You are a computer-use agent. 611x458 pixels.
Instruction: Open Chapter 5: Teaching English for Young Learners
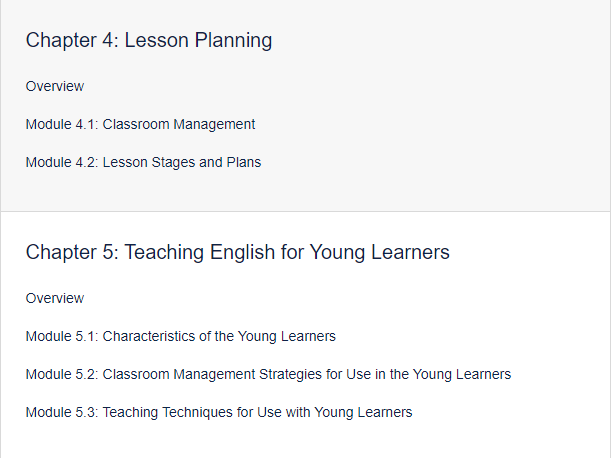click(x=238, y=252)
